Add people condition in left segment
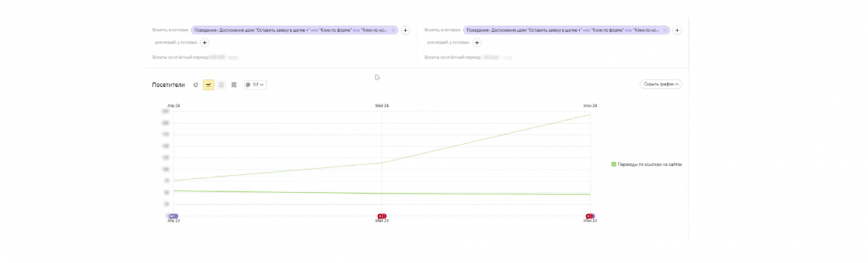Image resolution: width=868 pixels, height=263 pixels. point(205,43)
